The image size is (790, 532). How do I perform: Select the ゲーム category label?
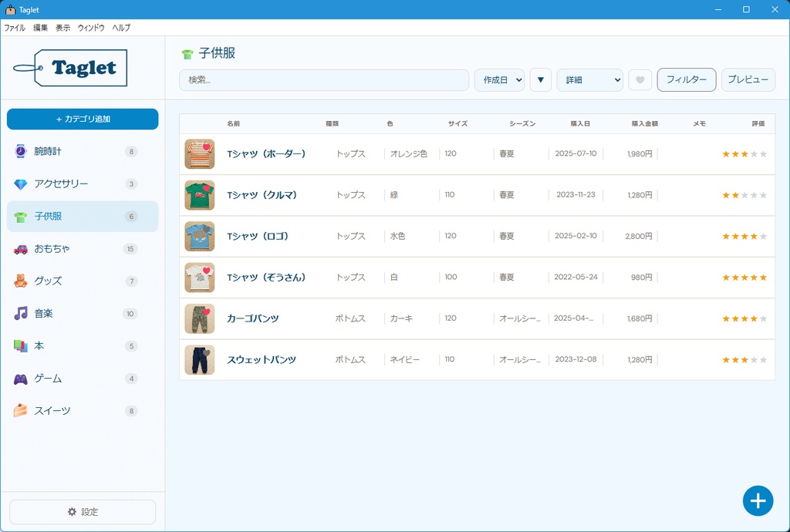(48, 379)
